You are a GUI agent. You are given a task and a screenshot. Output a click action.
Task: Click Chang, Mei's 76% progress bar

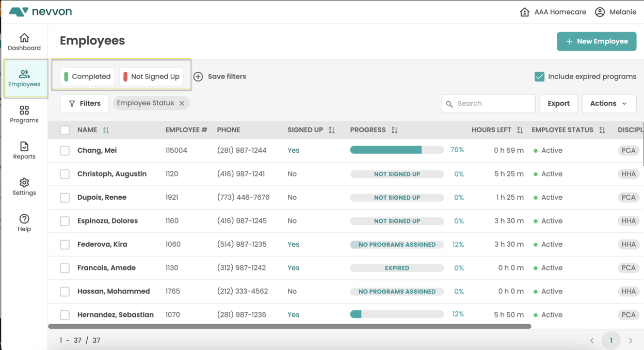[396, 150]
